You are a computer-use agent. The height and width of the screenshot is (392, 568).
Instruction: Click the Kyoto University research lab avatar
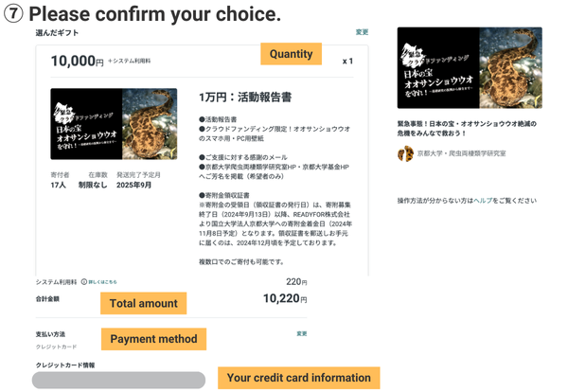pos(403,153)
